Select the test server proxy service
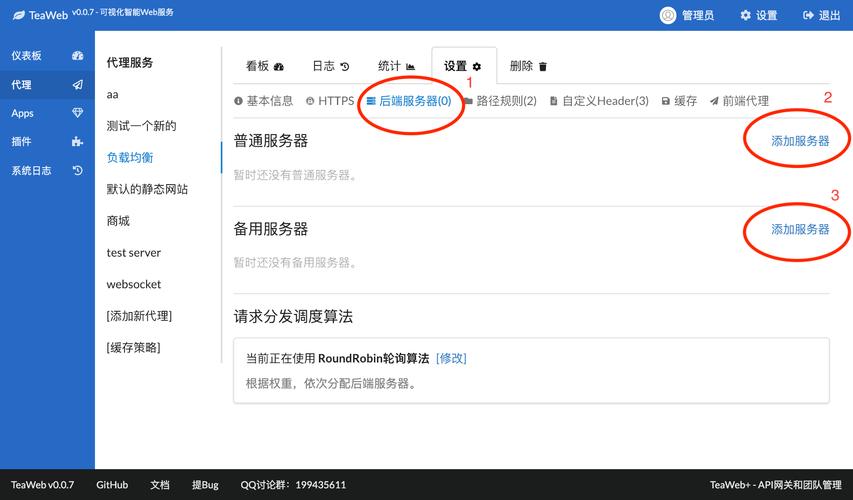The height and width of the screenshot is (500, 853). [134, 252]
